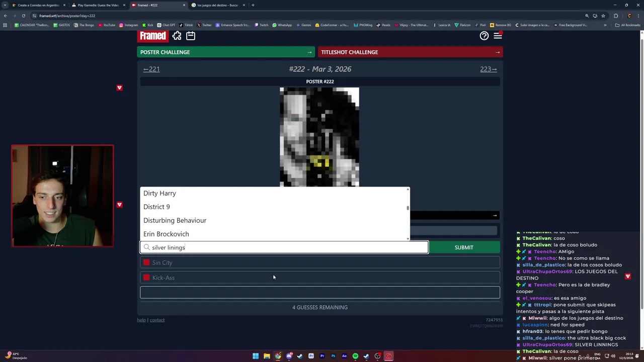Switch to Create a Comidas en Argentina tab
Screen dimensions: 644x362
(38, 5)
